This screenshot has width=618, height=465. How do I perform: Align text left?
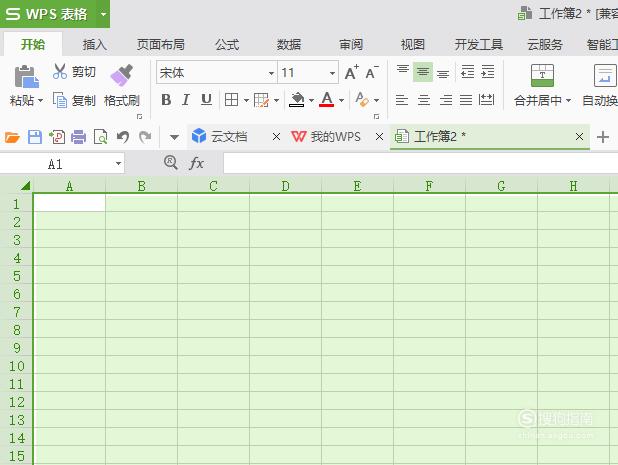402,100
